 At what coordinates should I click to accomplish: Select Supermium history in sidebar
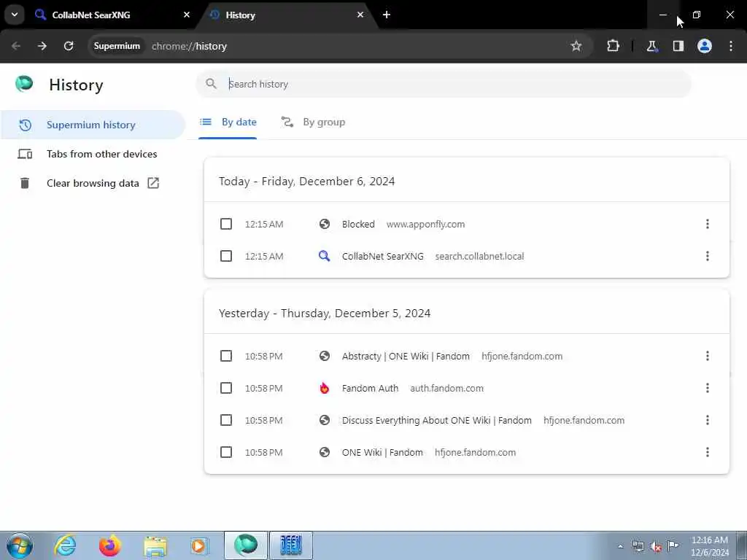(x=93, y=125)
